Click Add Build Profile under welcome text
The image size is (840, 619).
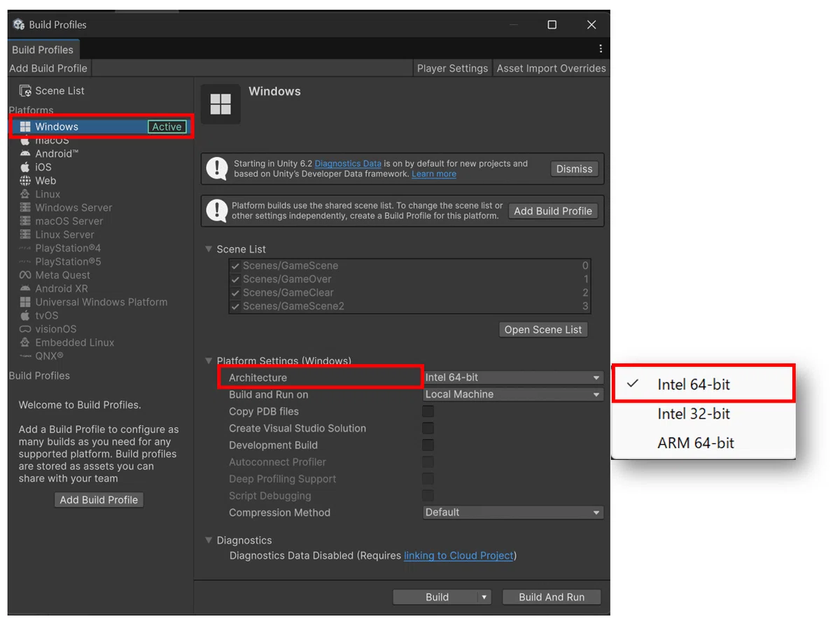click(99, 500)
